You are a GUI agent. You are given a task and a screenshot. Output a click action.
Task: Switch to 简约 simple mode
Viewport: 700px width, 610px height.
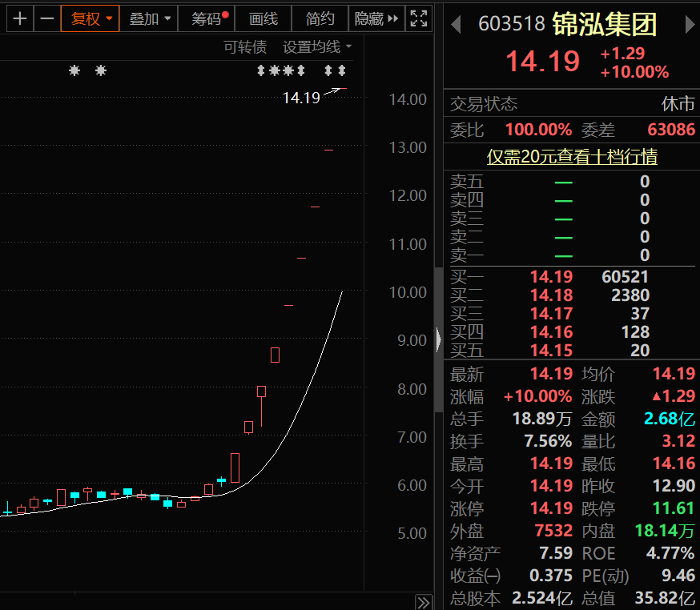(x=320, y=18)
